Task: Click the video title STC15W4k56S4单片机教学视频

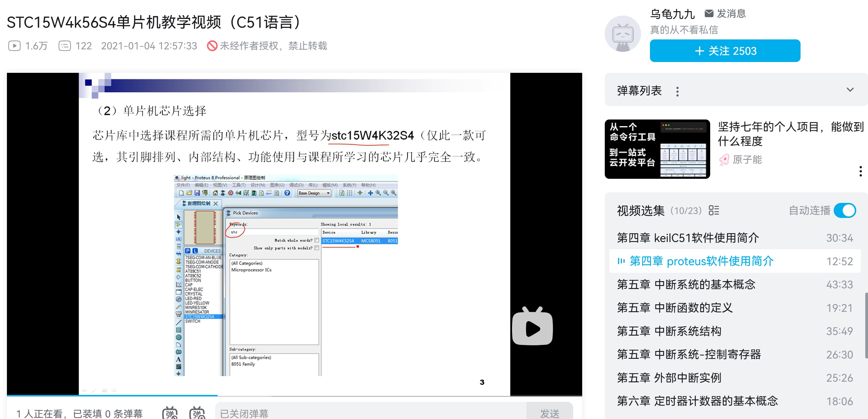Action: [x=154, y=22]
